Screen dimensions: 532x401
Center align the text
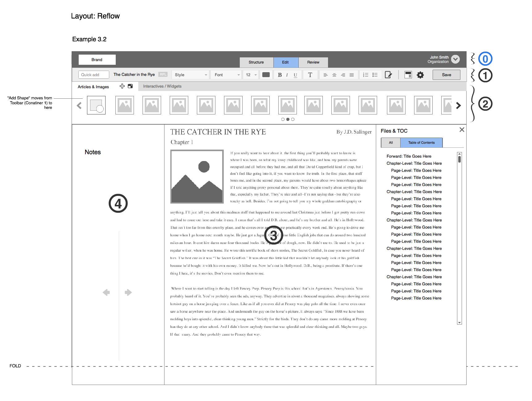tap(334, 75)
